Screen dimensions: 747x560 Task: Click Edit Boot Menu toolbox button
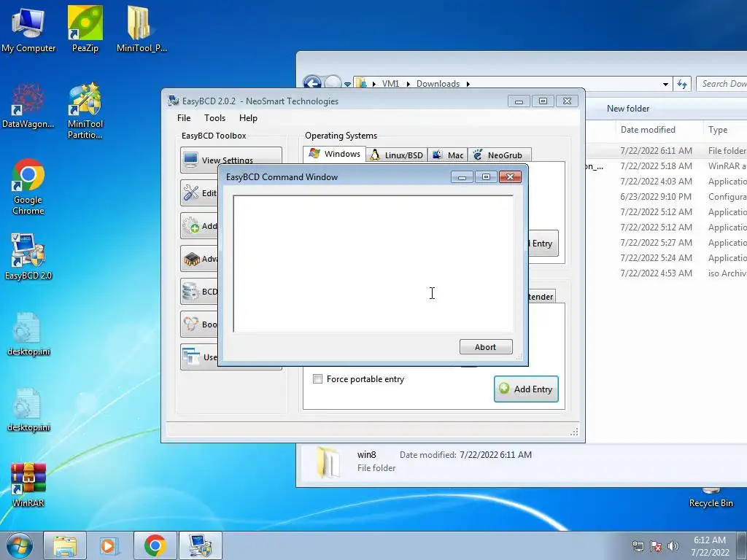click(199, 192)
